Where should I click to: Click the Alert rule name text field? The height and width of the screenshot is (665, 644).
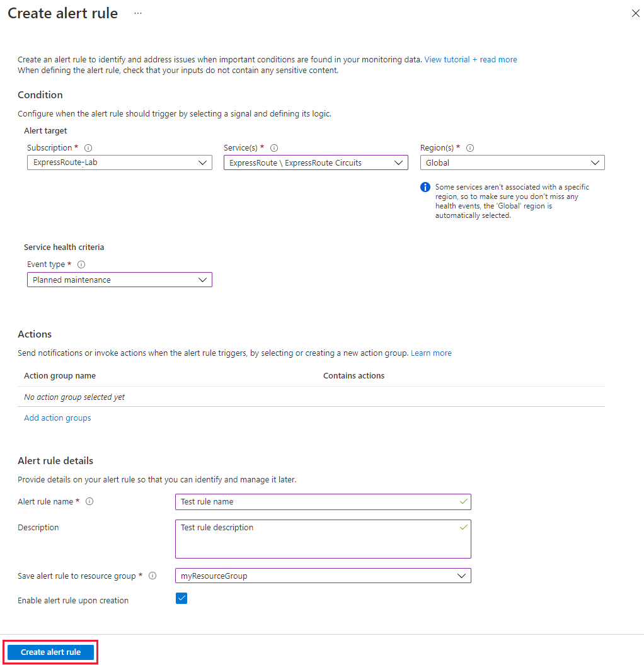323,502
